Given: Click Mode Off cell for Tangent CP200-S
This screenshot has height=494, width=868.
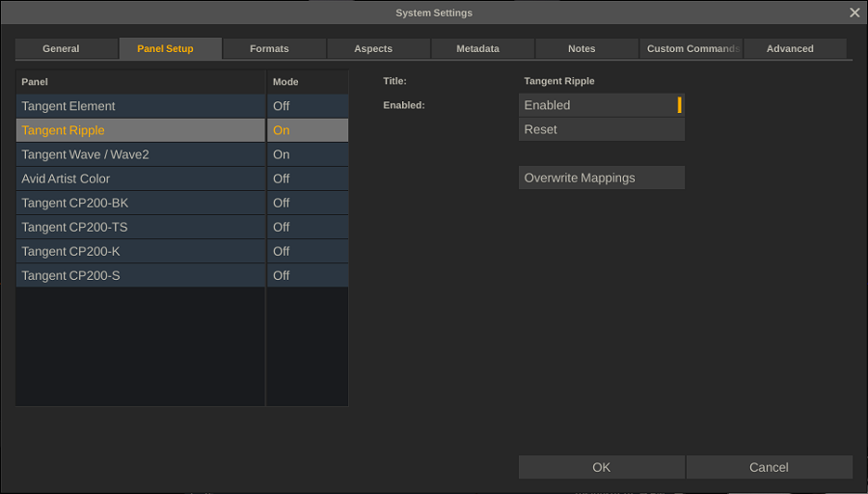Looking at the screenshot, I should 308,275.
